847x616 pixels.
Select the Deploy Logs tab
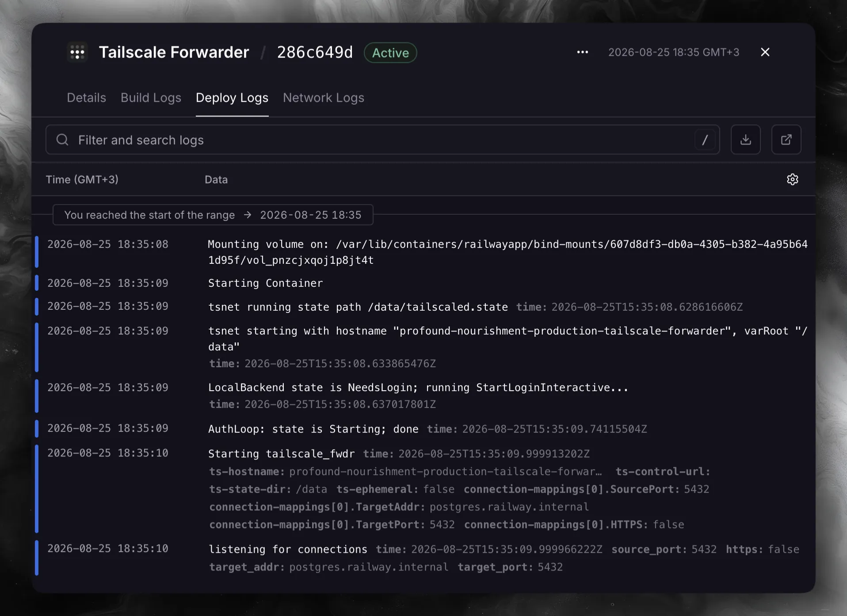click(x=232, y=98)
